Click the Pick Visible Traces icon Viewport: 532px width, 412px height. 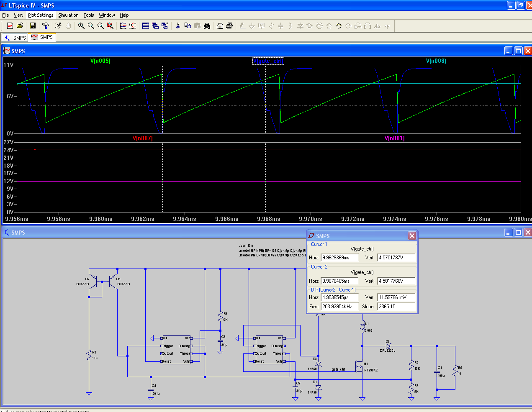point(123,26)
